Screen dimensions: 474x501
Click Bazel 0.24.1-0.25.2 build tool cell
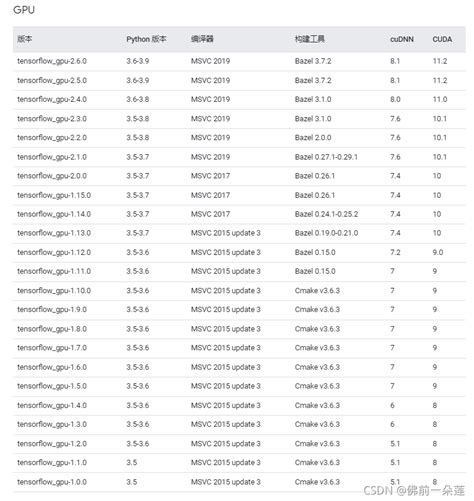point(326,214)
